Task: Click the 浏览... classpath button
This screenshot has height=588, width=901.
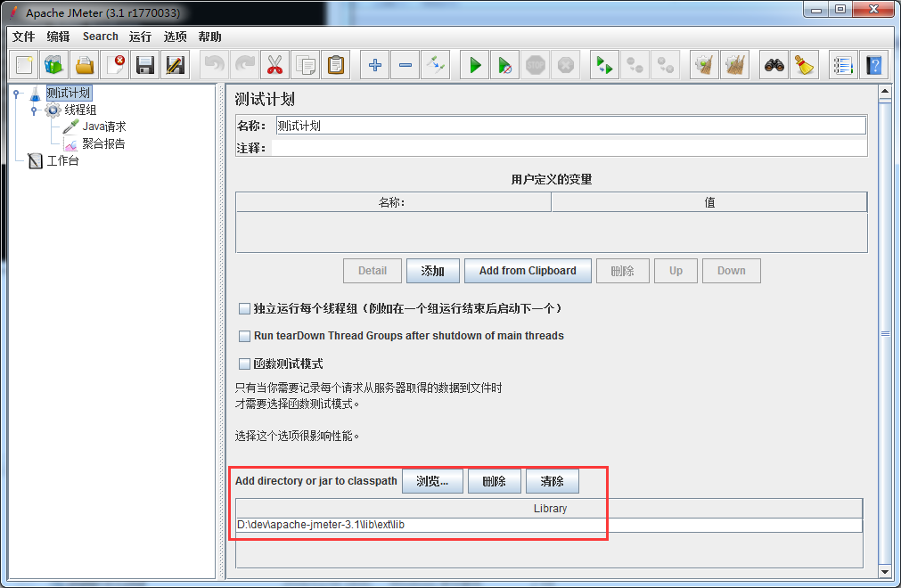Action: (x=432, y=481)
